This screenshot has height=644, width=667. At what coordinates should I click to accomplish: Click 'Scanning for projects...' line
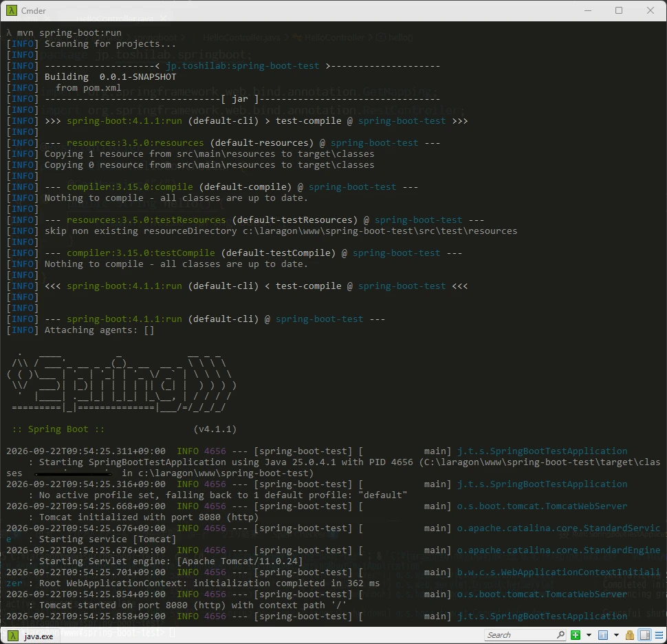[x=110, y=43]
